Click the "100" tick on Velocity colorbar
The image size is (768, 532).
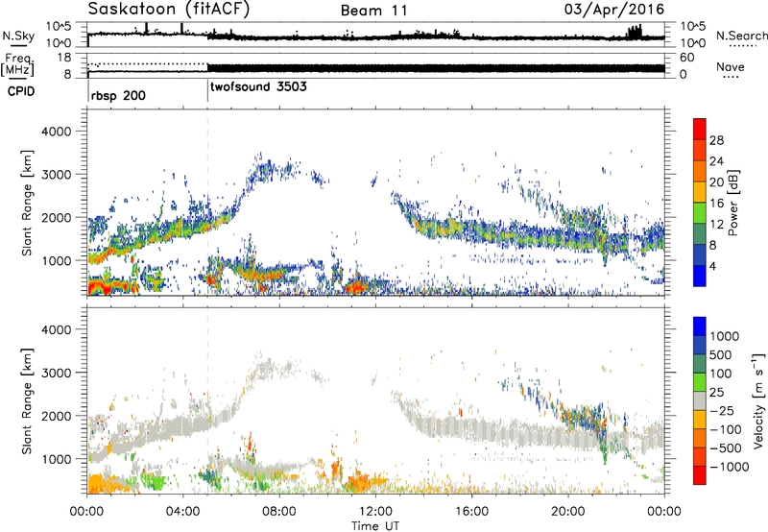click(x=720, y=374)
